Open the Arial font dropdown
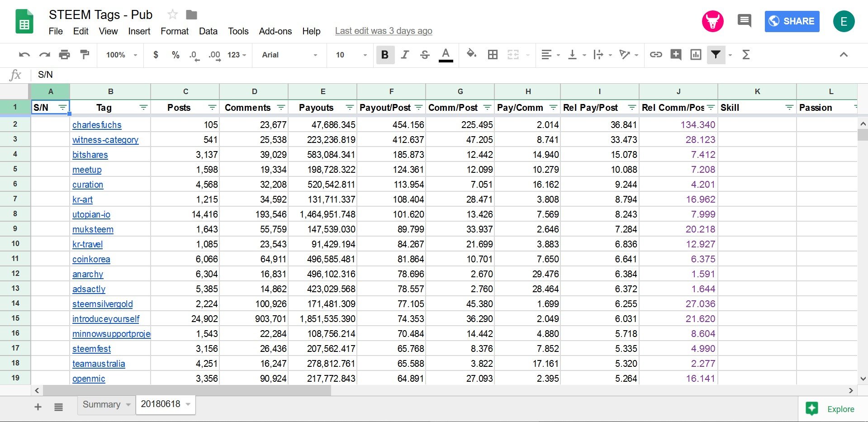This screenshot has height=422, width=868. [289, 55]
